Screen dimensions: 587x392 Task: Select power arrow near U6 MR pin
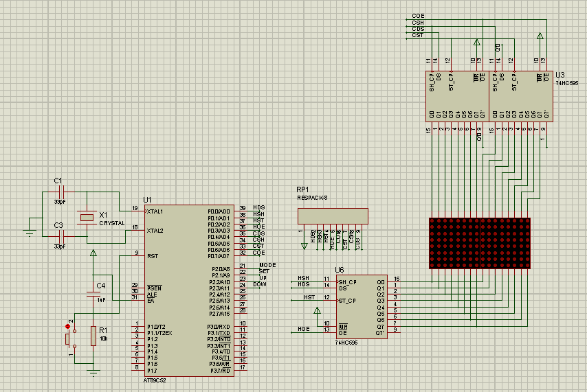317,310
